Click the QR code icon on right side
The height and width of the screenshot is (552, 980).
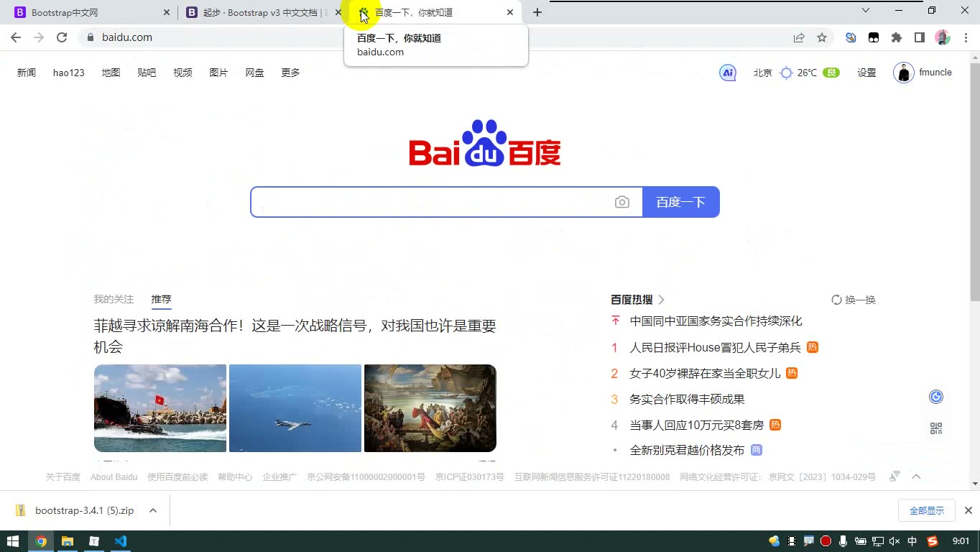(935, 428)
